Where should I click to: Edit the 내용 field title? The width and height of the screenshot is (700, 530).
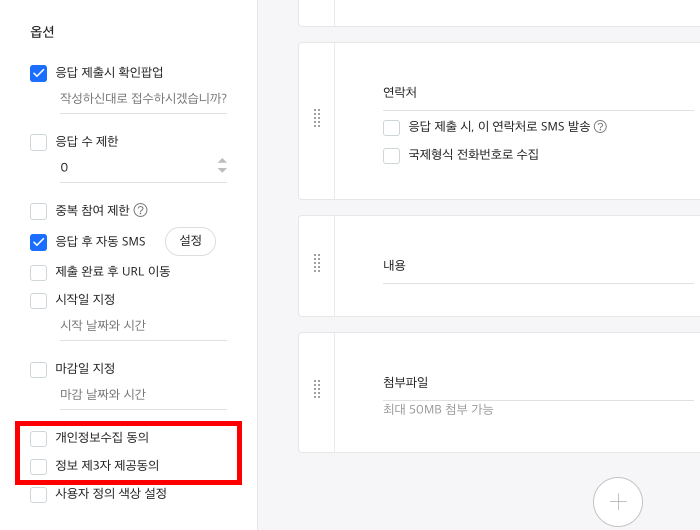tap(538, 266)
